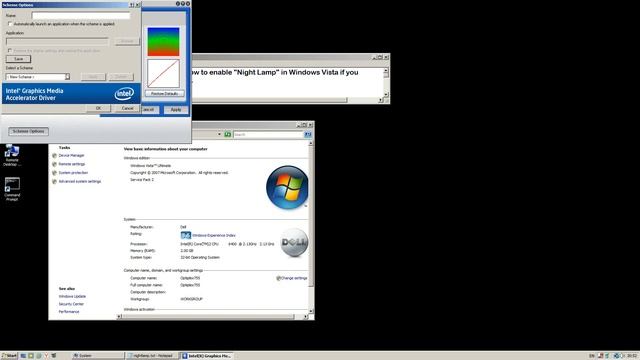Click the shield icon beside Remote settings
The height and width of the screenshot is (360, 640).
54,164
